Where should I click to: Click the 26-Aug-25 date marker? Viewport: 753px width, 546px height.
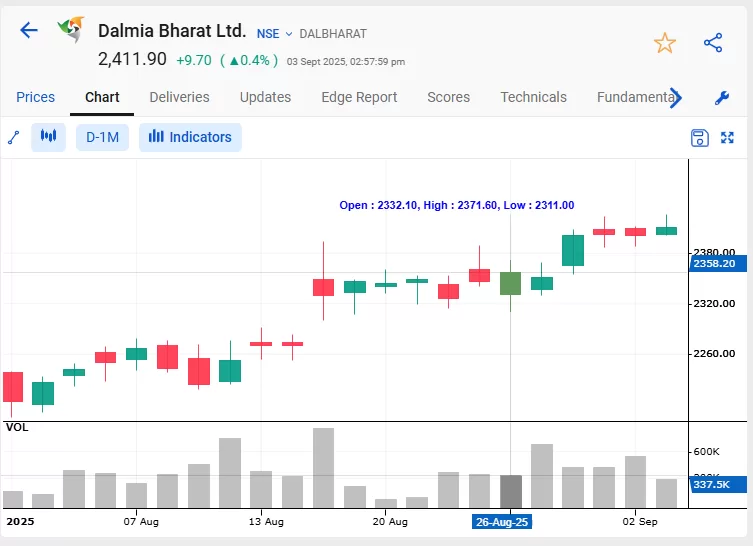click(502, 522)
